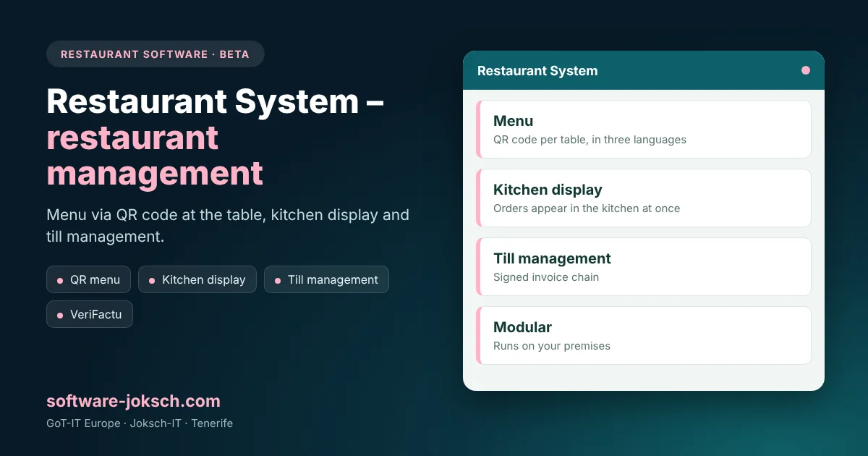Select the QR menu tag
This screenshot has width=868, height=456.
tap(88, 279)
